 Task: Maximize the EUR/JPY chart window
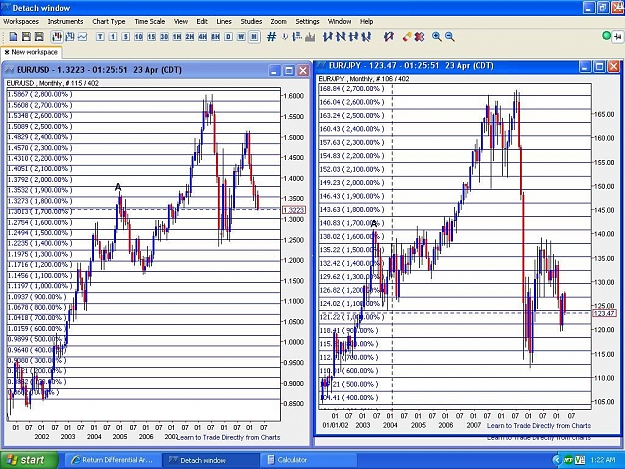point(599,66)
